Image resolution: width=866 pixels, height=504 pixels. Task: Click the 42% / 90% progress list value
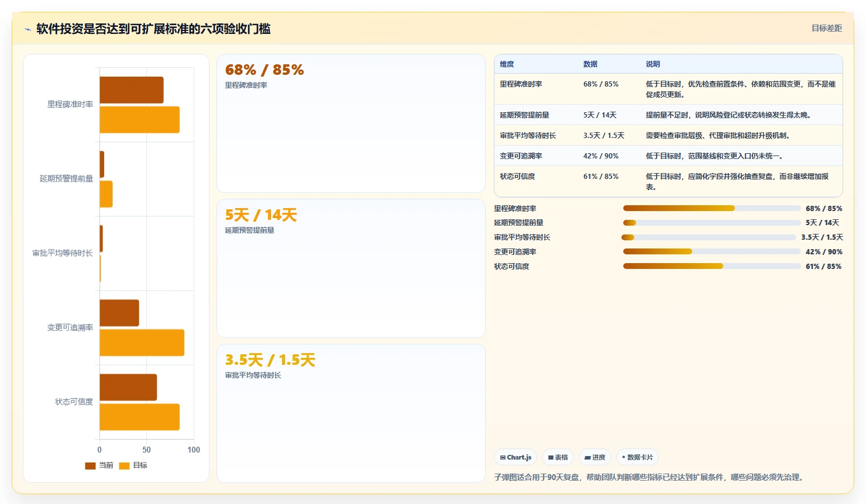click(824, 252)
